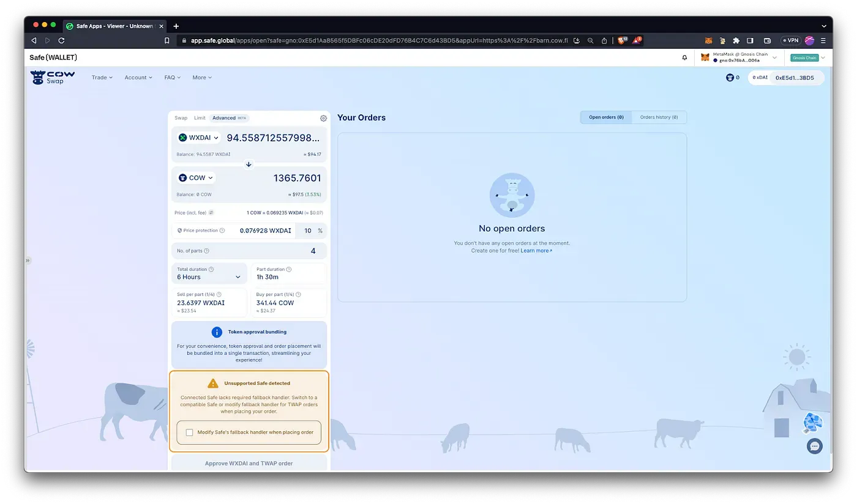Click the CoW Swap logo
Viewport: 857px width, 504px height.
tap(53, 77)
